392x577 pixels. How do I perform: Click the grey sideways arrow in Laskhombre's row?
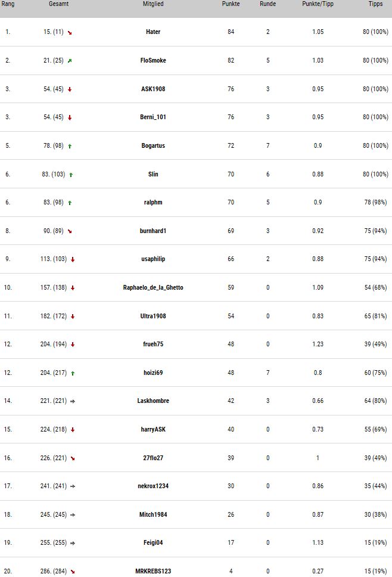pyautogui.click(x=73, y=401)
